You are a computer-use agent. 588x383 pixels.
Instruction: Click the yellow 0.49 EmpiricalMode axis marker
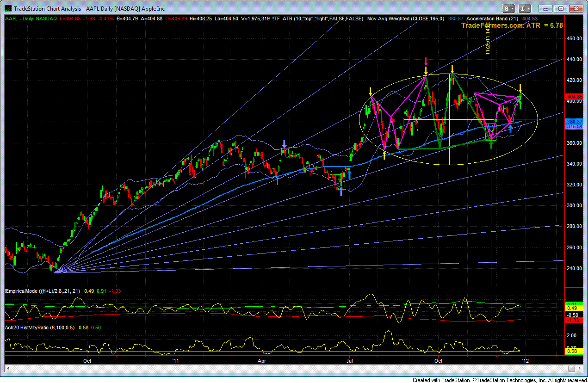coord(574,308)
